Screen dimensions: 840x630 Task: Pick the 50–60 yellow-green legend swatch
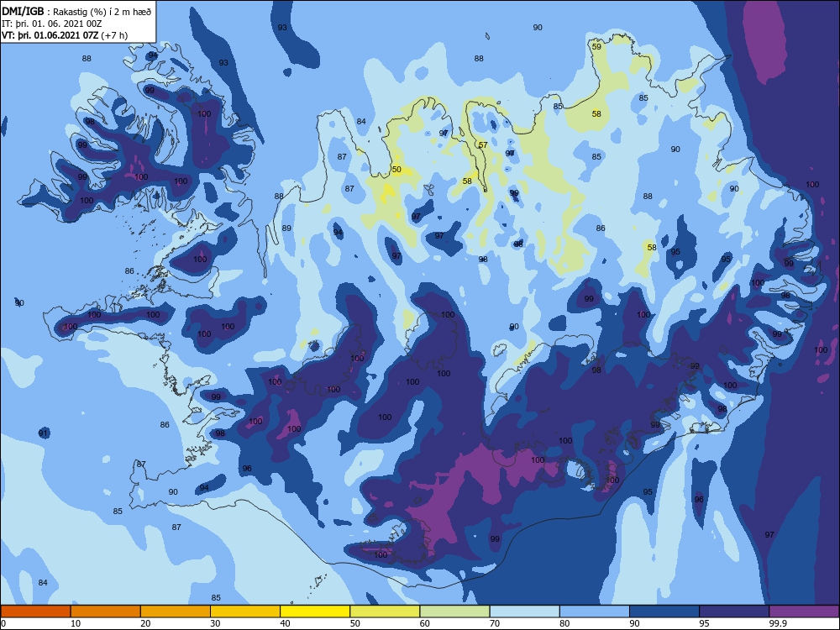pyautogui.click(x=385, y=612)
